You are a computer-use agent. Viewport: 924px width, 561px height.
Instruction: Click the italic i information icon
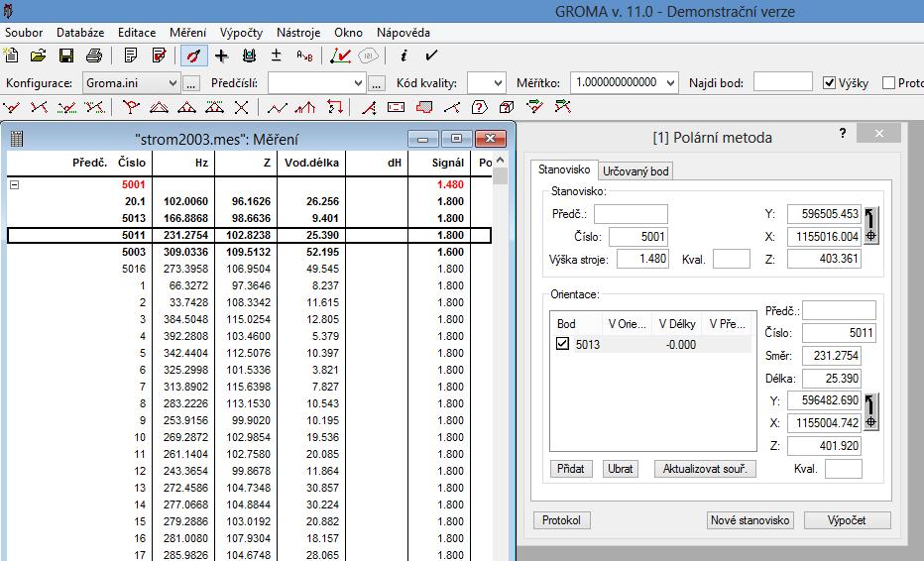404,56
